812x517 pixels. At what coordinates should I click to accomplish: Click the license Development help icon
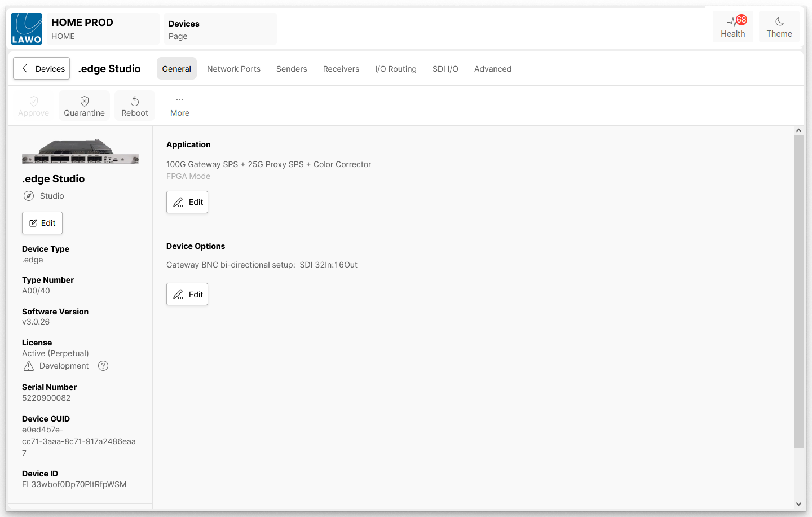103,366
